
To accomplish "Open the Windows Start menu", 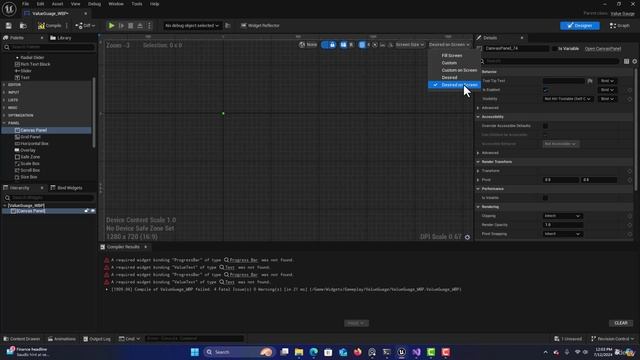I will 195,352.
